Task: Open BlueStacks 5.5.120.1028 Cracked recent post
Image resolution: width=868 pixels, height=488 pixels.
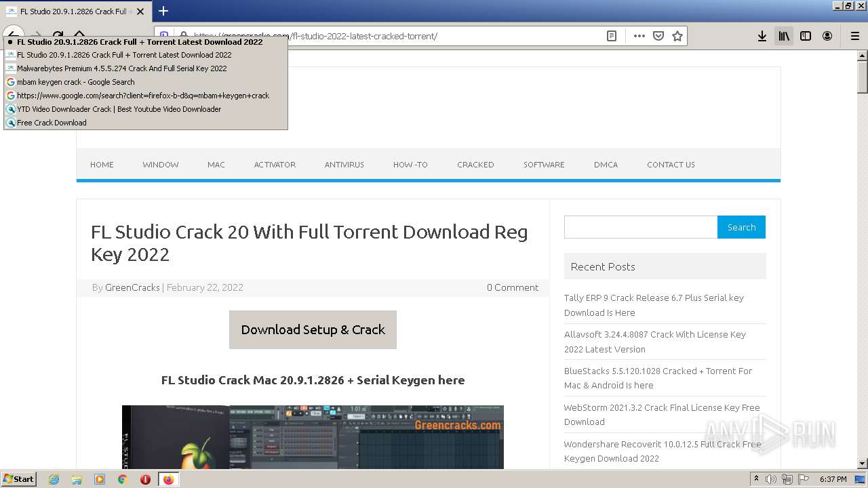Action: tap(658, 378)
